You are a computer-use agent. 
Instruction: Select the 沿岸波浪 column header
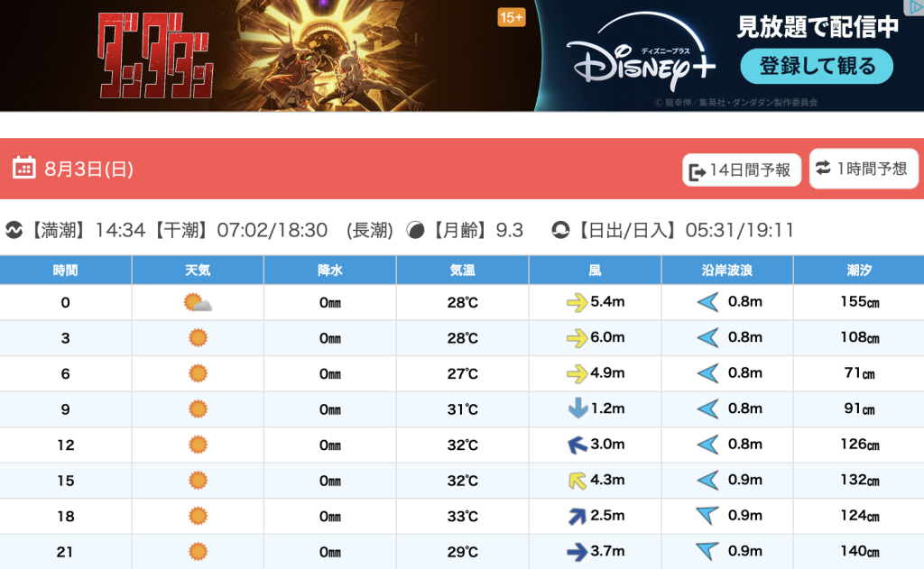click(x=726, y=270)
